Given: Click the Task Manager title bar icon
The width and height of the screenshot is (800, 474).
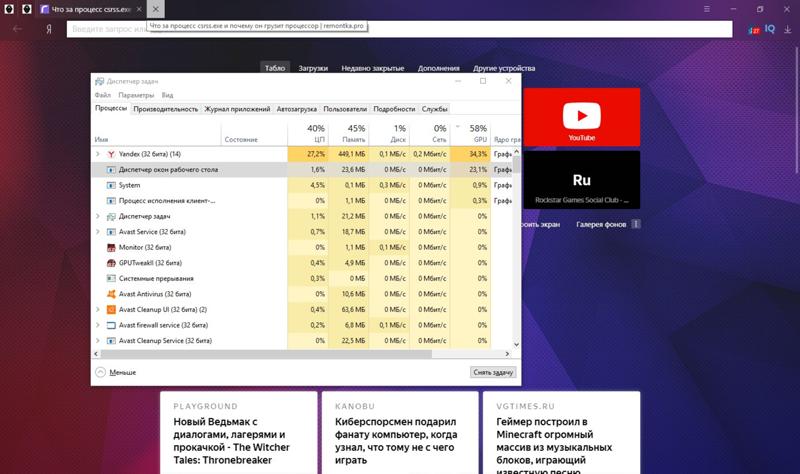Looking at the screenshot, I should (99, 81).
